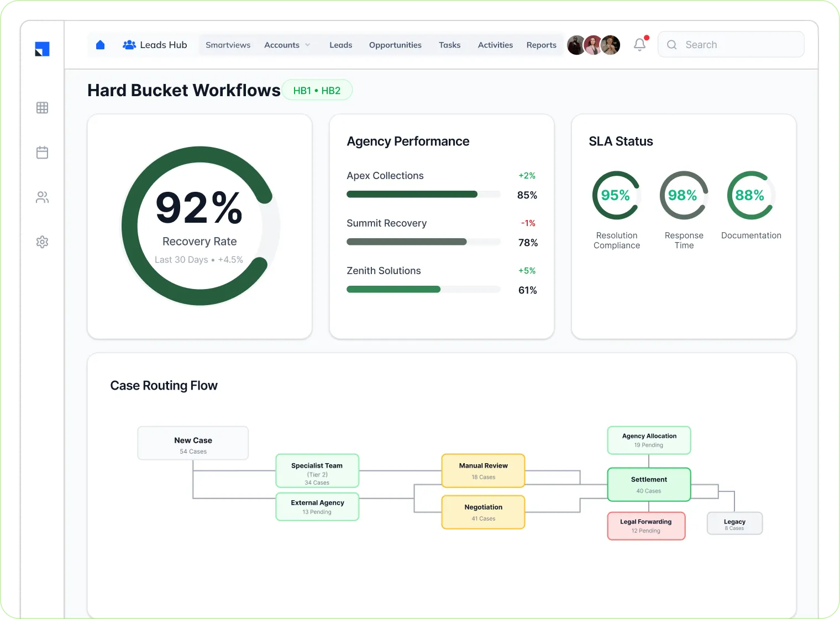The height and width of the screenshot is (619, 840).
Task: Click the 95% Resolution Compliance ring
Action: 616,195
